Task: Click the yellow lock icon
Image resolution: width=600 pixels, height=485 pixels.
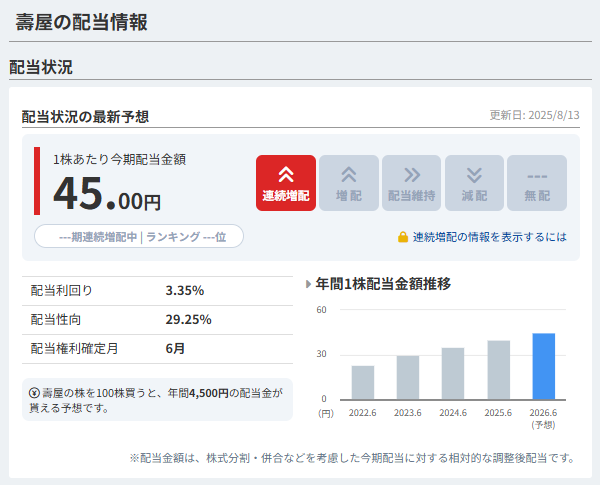Action: pyautogui.click(x=403, y=237)
